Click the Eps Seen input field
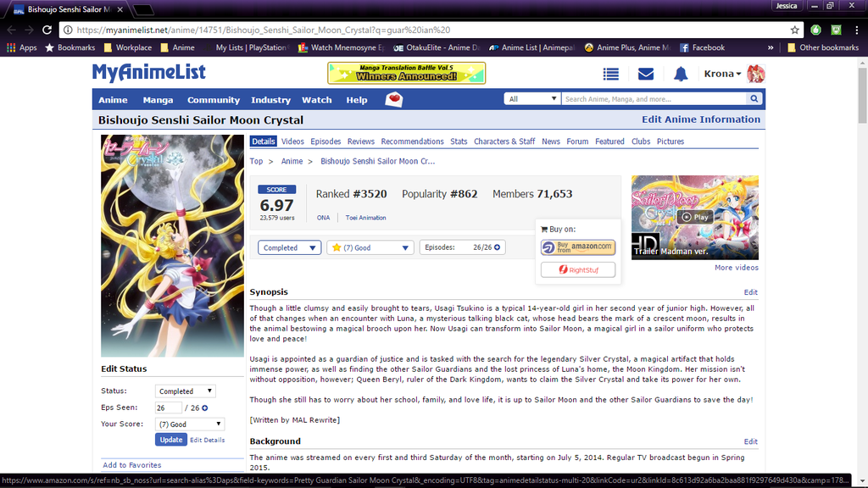The height and width of the screenshot is (488, 868). pyautogui.click(x=169, y=408)
